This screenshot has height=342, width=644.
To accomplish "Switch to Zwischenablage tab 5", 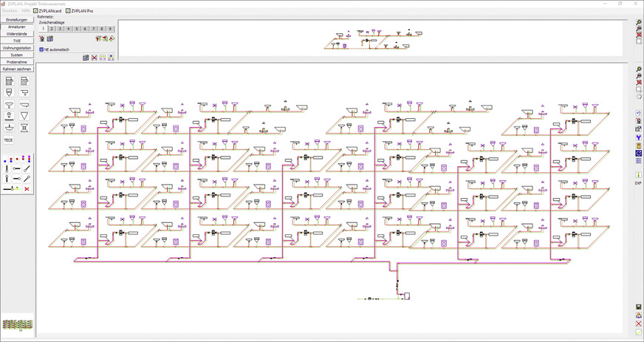I will coord(77,28).
